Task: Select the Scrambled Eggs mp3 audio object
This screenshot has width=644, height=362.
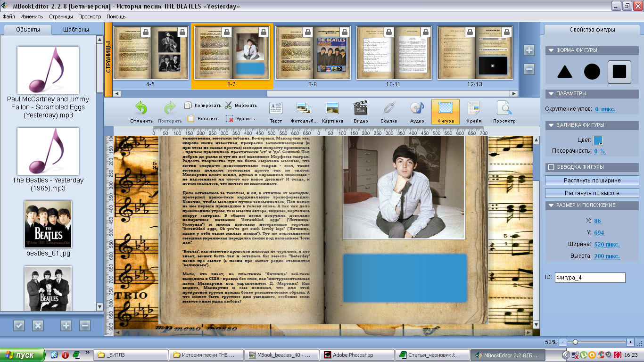Action: click(48, 83)
